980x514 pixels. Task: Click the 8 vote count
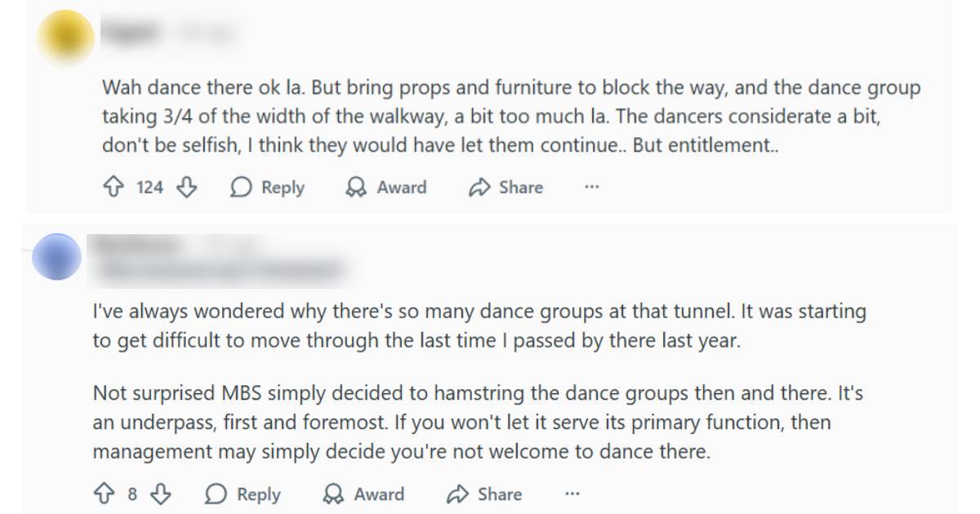click(x=132, y=494)
